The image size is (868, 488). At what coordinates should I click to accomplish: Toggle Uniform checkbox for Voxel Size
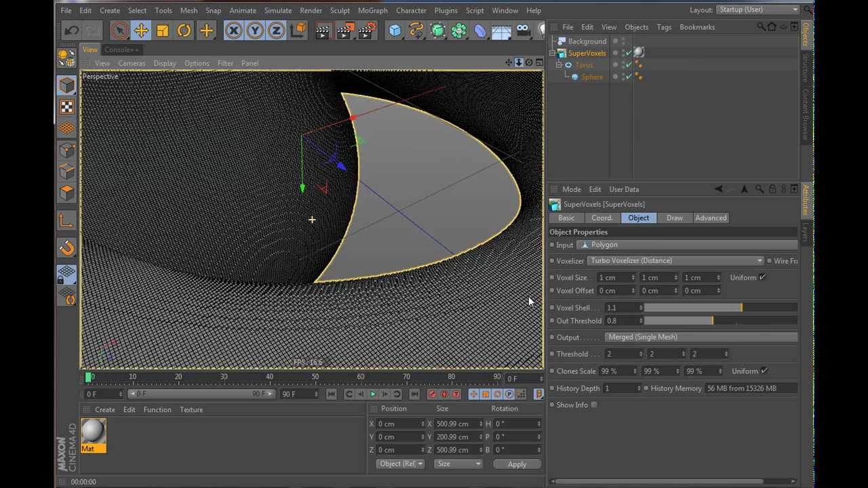click(x=762, y=277)
